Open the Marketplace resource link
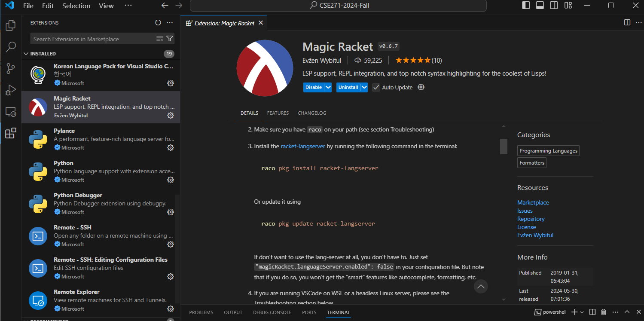Image resolution: width=644 pixels, height=321 pixels. click(x=533, y=202)
